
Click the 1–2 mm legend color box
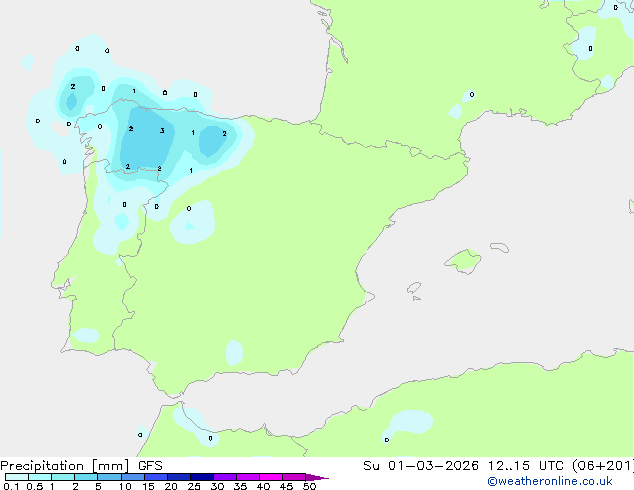tap(63, 477)
